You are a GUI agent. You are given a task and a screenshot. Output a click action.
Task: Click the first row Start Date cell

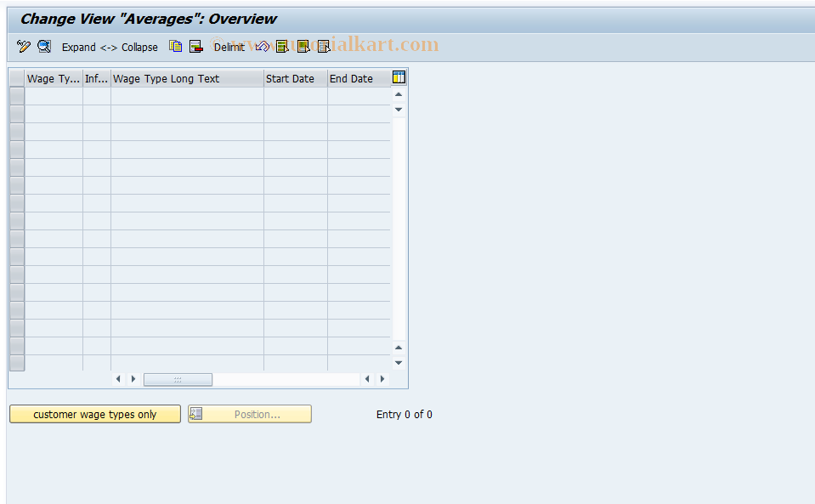[x=295, y=96]
